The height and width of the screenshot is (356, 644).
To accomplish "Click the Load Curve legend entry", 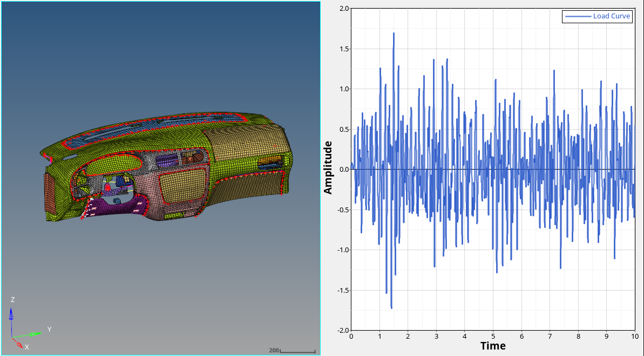I will coord(611,16).
